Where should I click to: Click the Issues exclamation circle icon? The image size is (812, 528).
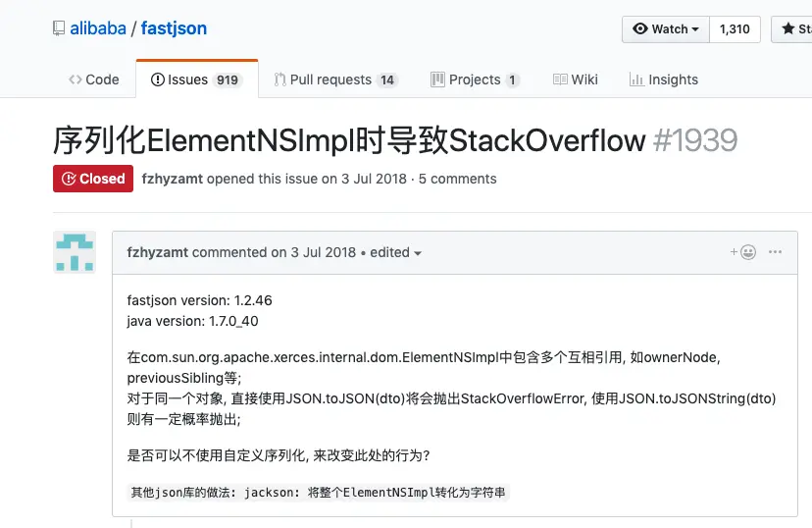(158, 79)
